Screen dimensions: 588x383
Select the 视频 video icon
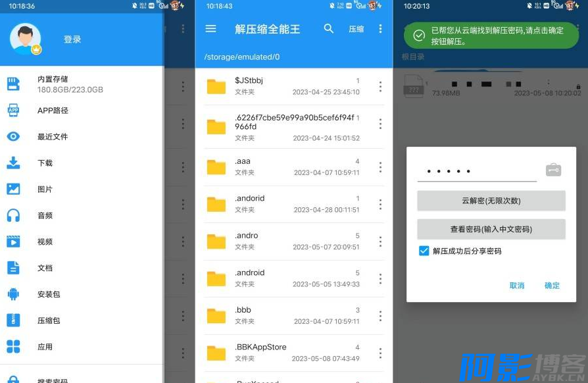tap(14, 242)
